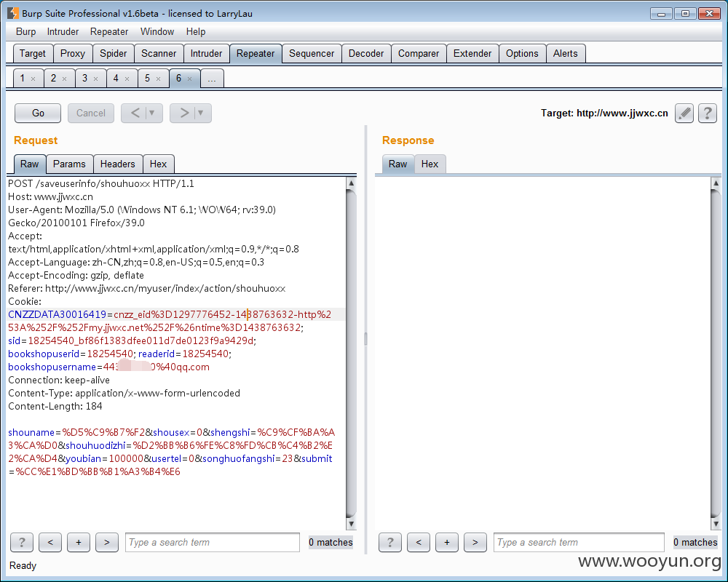Click the Cancel button

click(x=91, y=113)
